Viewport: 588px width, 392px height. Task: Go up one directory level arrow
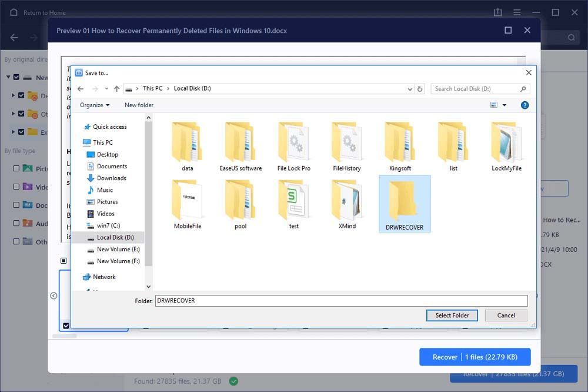117,89
